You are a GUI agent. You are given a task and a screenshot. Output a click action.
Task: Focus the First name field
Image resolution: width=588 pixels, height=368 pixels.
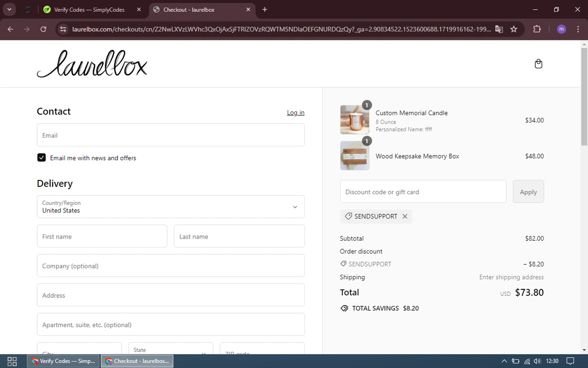(102, 236)
